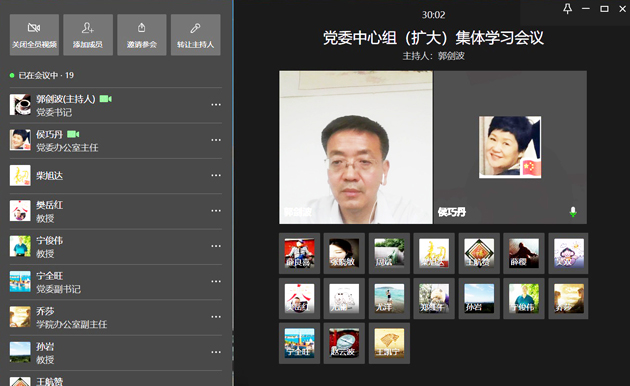Image resolution: width=630 pixels, height=386 pixels.
Task: Select the 孙岩 sky landscape thumbnail in grid
Action: [x=479, y=298]
